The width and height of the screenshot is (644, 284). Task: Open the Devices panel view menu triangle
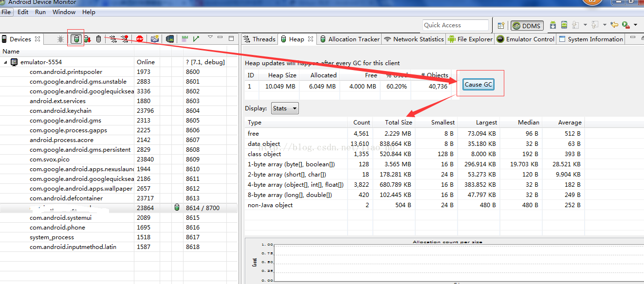210,37
